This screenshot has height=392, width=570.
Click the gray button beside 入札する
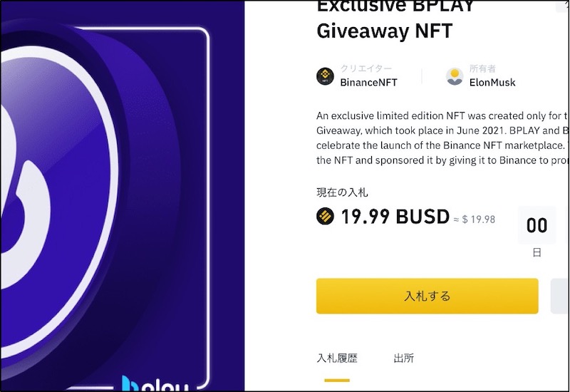coord(560,296)
